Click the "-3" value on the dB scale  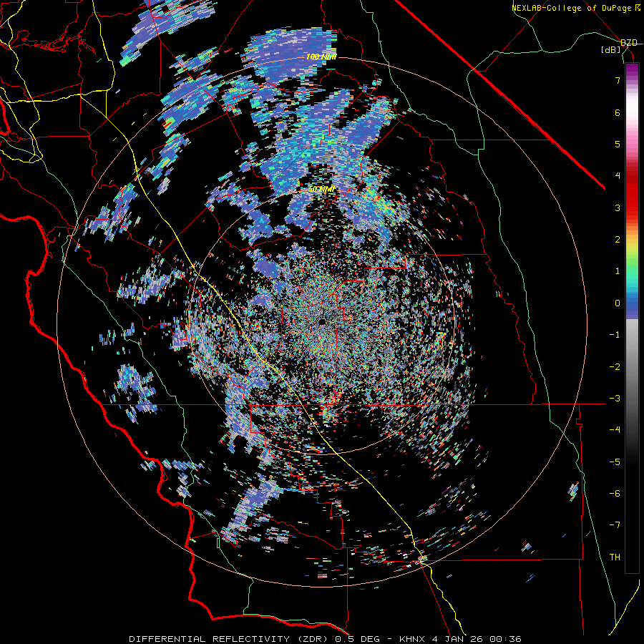615,399
